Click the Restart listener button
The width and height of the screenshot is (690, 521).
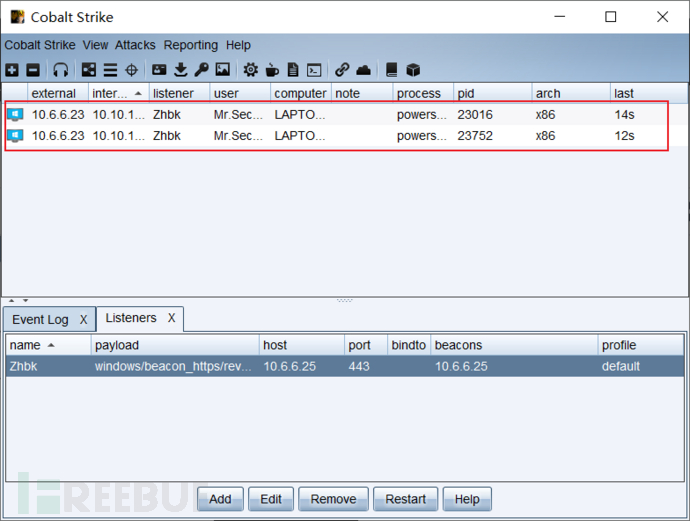[405, 499]
